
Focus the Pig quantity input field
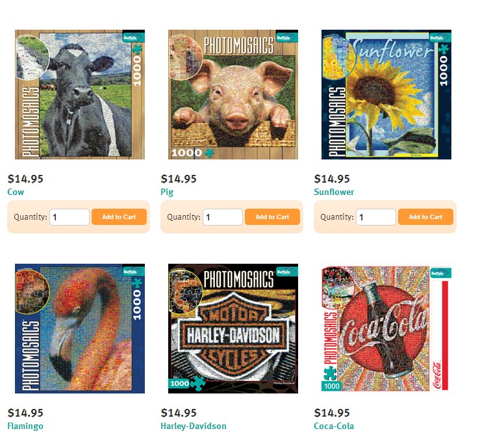223,217
